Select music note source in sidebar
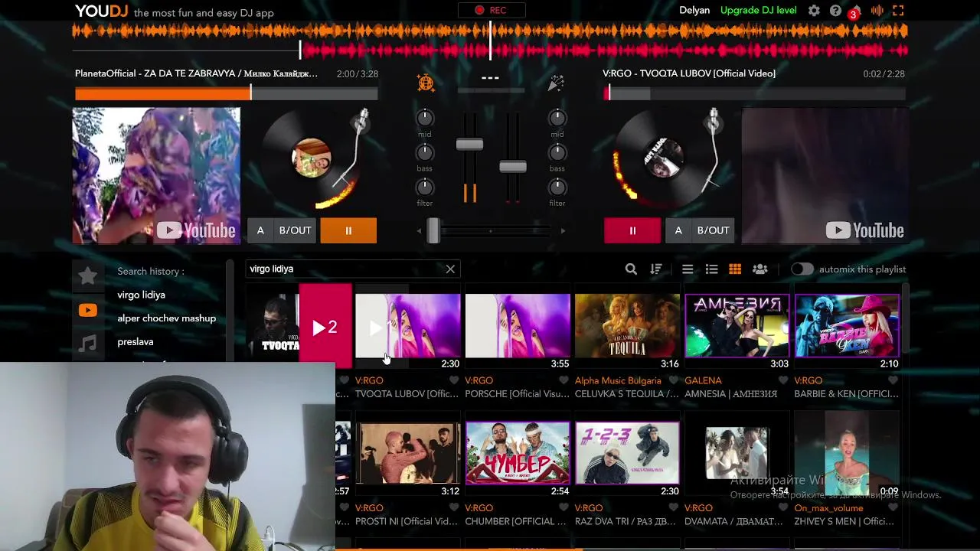This screenshot has width=980, height=551. pos(88,344)
